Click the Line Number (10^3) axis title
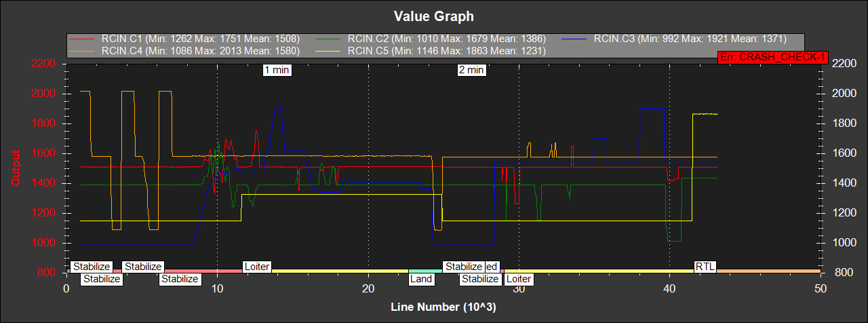The height and width of the screenshot is (323, 868). [x=443, y=307]
